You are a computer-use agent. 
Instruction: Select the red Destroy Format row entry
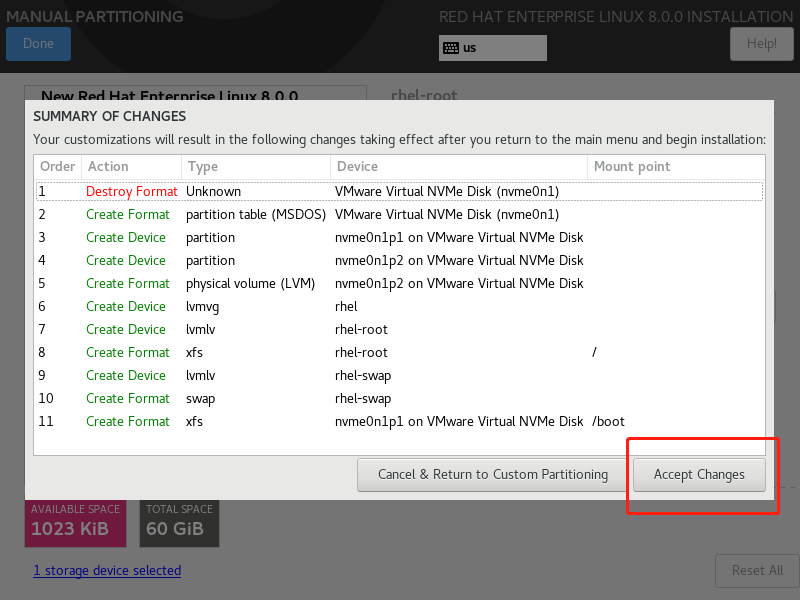132,191
